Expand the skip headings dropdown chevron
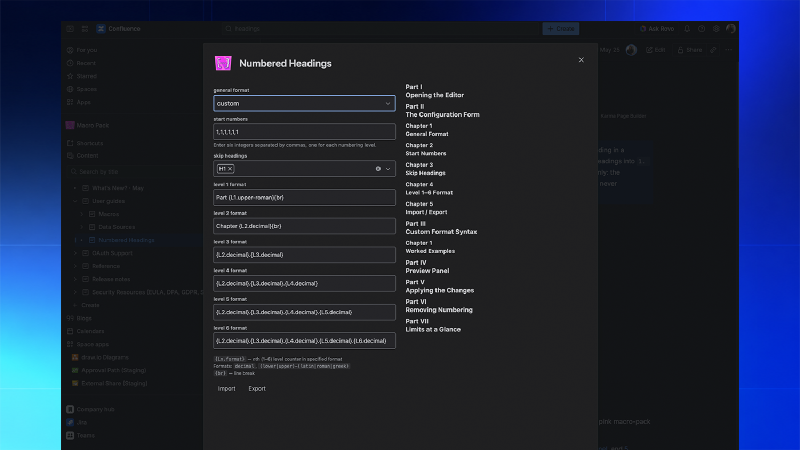Image resolution: width=800 pixels, height=450 pixels. pyautogui.click(x=388, y=169)
